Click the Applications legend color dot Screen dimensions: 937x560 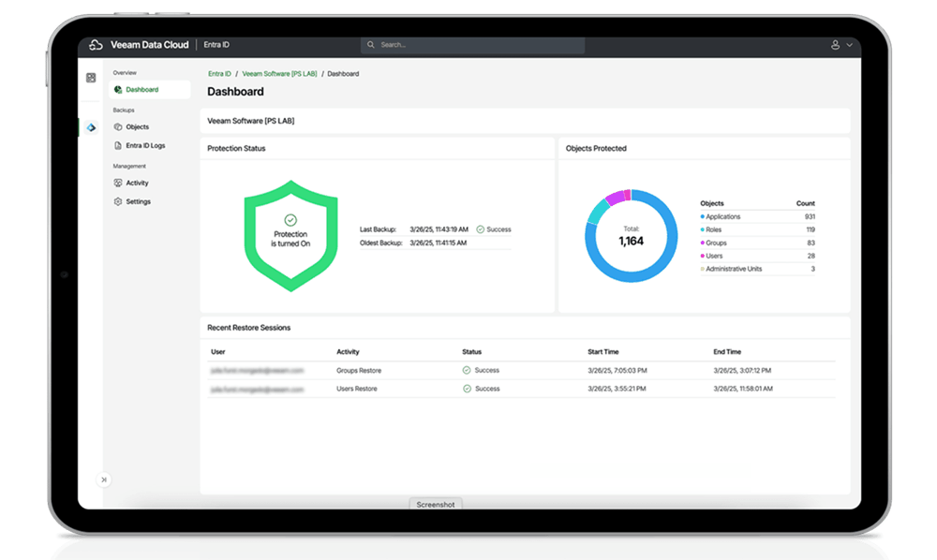[x=702, y=216]
